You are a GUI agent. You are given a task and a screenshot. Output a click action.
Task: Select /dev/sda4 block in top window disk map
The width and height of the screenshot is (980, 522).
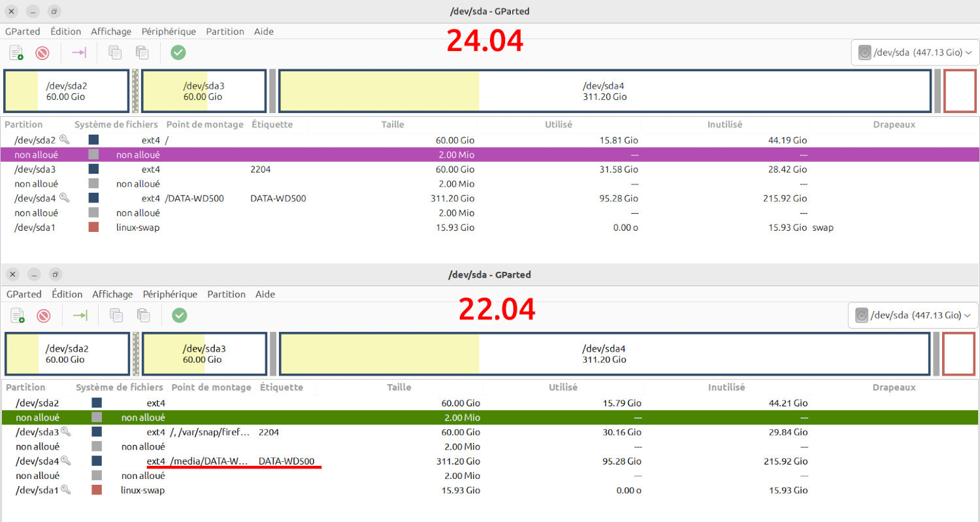pyautogui.click(x=604, y=91)
